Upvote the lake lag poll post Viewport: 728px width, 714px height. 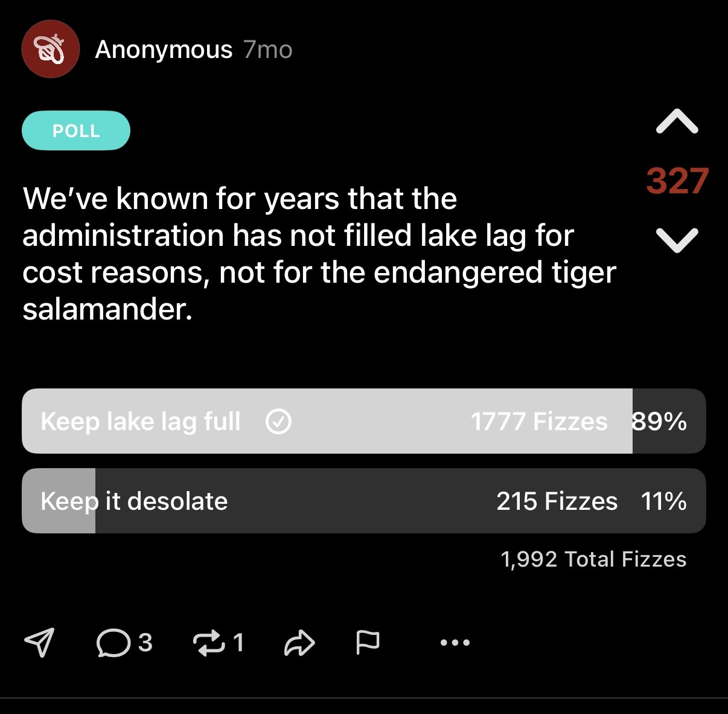[677, 121]
